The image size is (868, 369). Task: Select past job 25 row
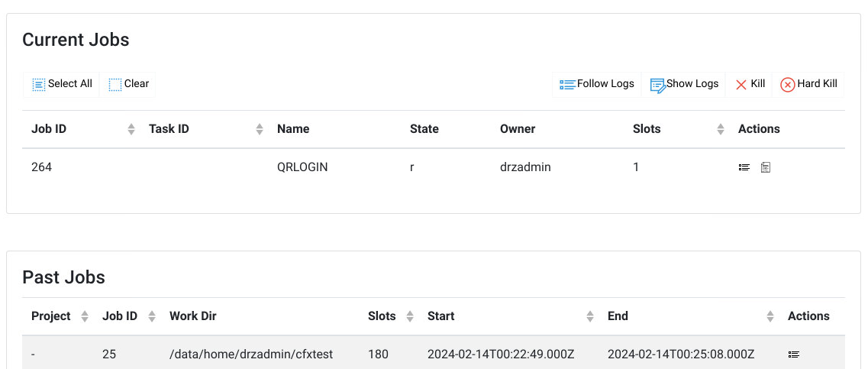click(x=434, y=354)
